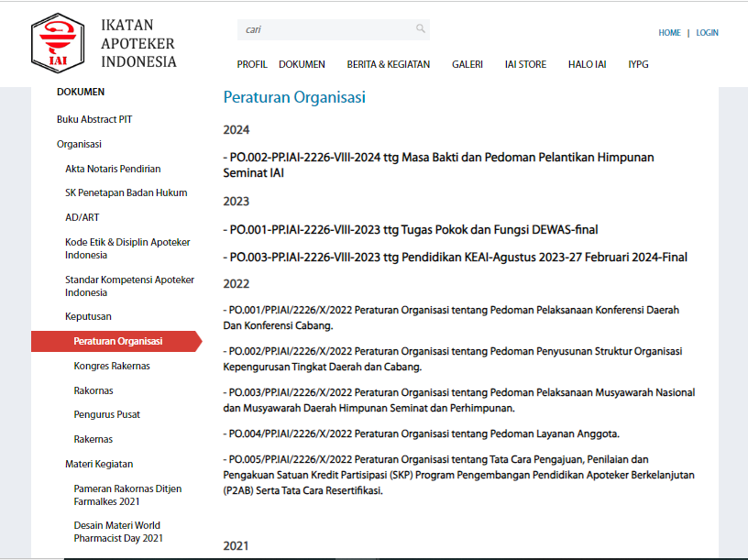The height and width of the screenshot is (560, 748).
Task: Open PO.003/PP.IAI/2226/X/2022 Musyawarah Nasional document
Action: tap(459, 401)
